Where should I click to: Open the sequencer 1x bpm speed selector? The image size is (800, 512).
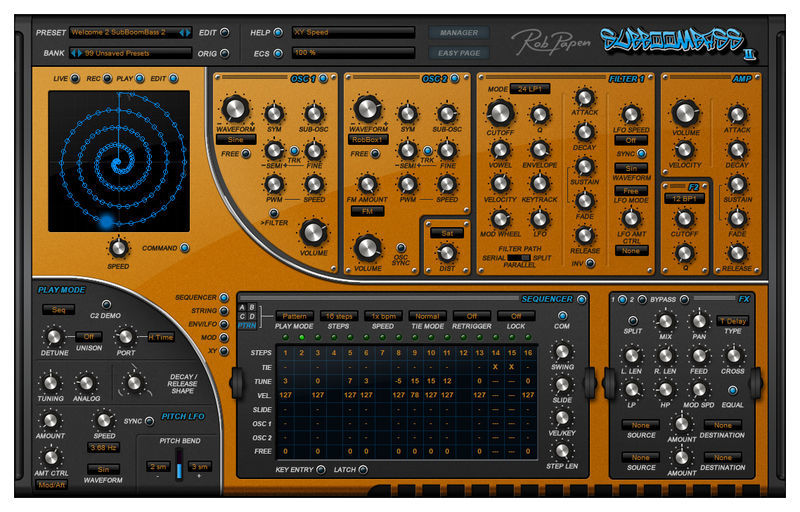click(383, 316)
